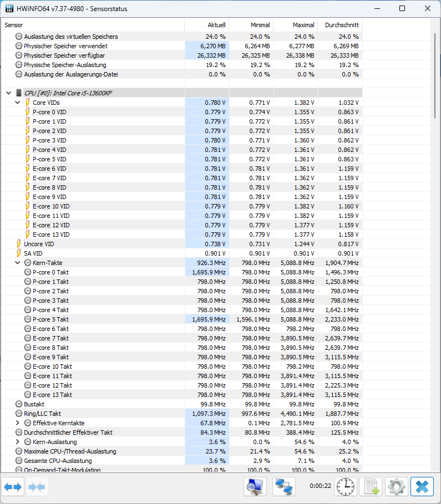Click the HWiNFO64 title bar app icon
The width and height of the screenshot is (441, 504).
point(9,8)
